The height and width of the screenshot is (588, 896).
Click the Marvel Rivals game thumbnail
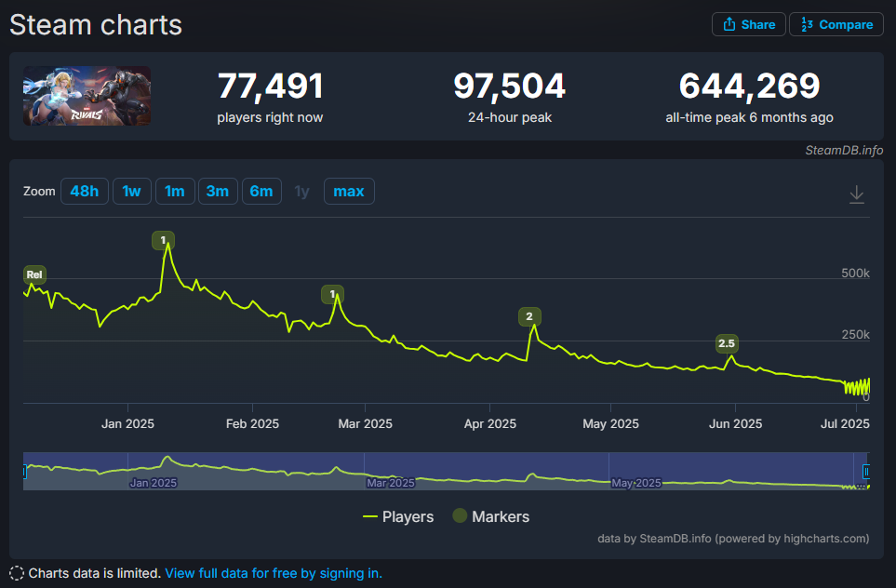pyautogui.click(x=87, y=96)
